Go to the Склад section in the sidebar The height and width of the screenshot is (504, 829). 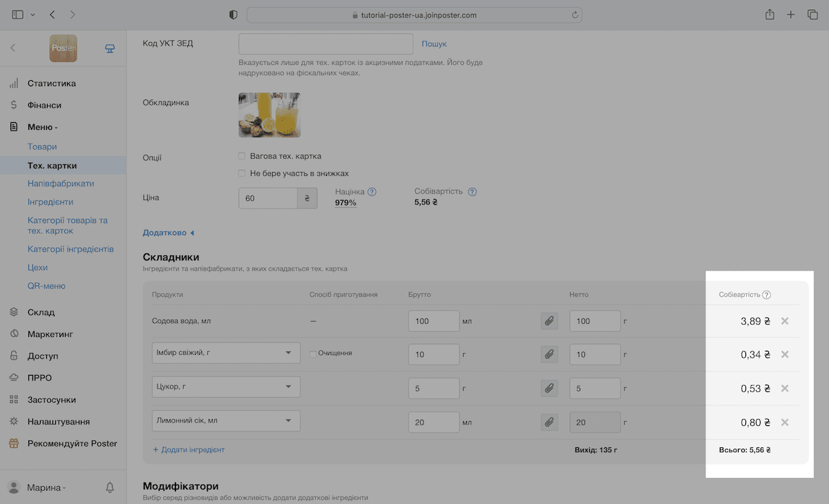coord(41,312)
